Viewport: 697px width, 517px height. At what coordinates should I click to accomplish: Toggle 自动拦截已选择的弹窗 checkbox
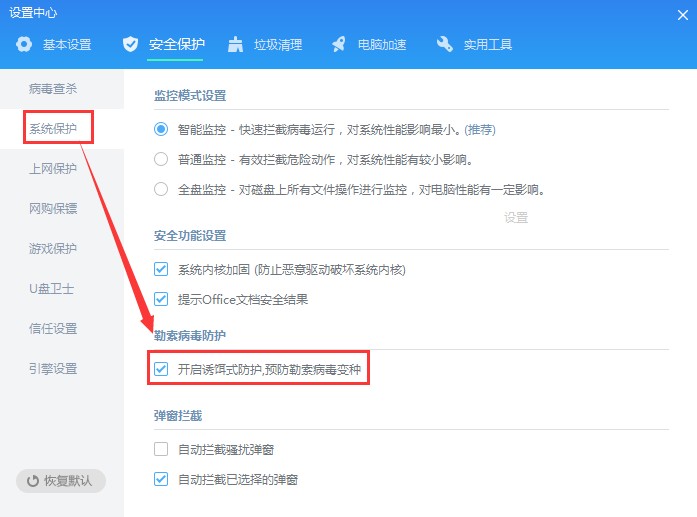click(x=161, y=479)
